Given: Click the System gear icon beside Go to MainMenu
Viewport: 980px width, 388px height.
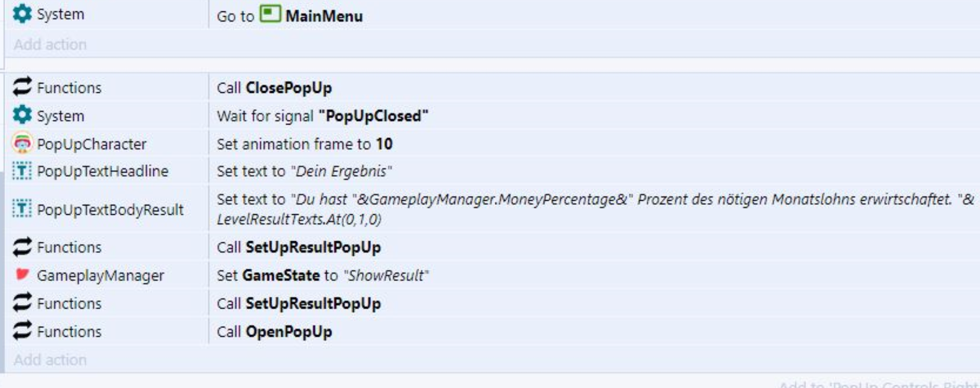Looking at the screenshot, I should (22, 13).
